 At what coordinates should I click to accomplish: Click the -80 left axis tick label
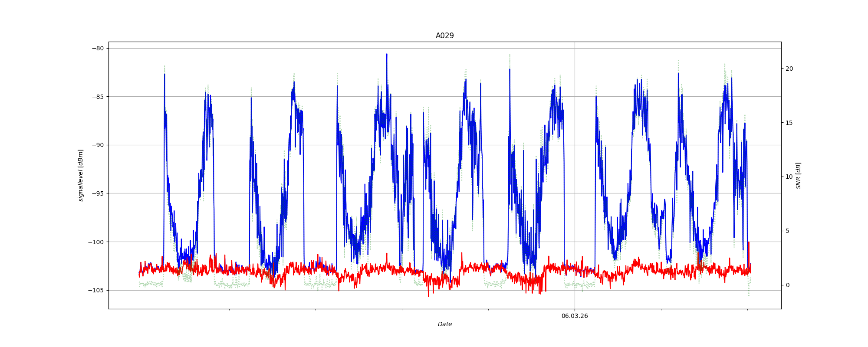coord(98,48)
